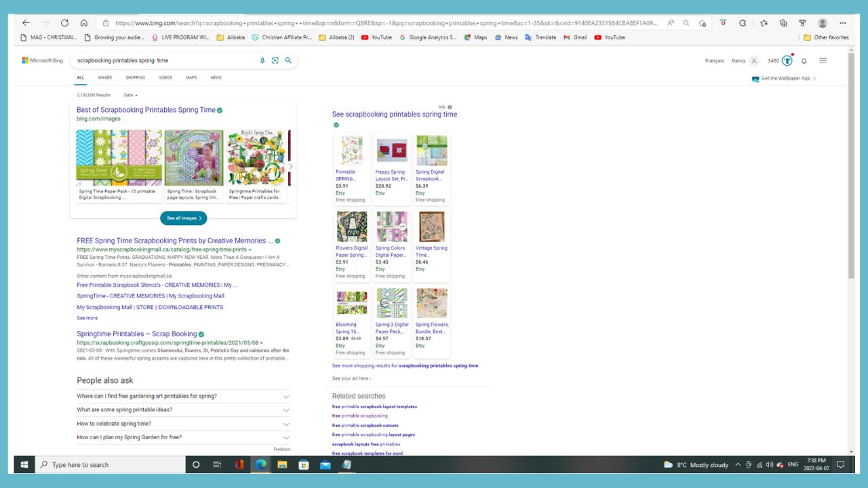Click the Bing search magnifier button
Screen dimensions: 868x488
pyautogui.click(x=288, y=60)
